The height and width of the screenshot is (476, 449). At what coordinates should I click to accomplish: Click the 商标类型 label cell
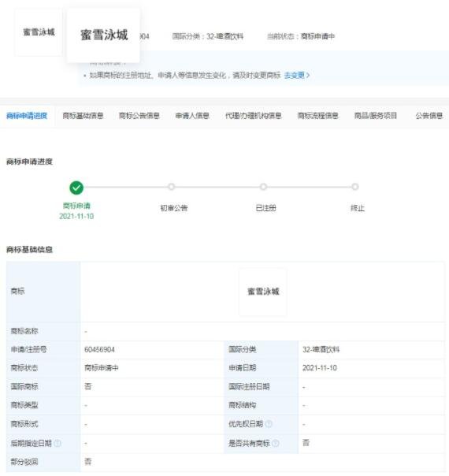pos(43,405)
